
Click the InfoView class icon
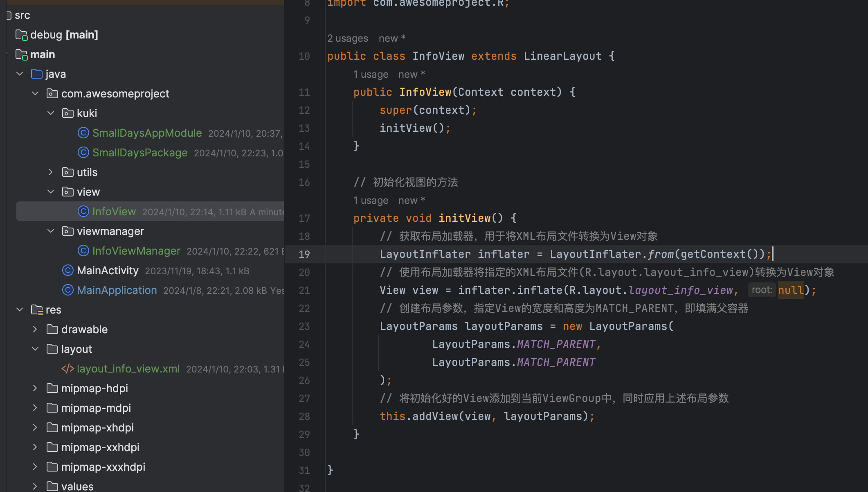click(83, 212)
